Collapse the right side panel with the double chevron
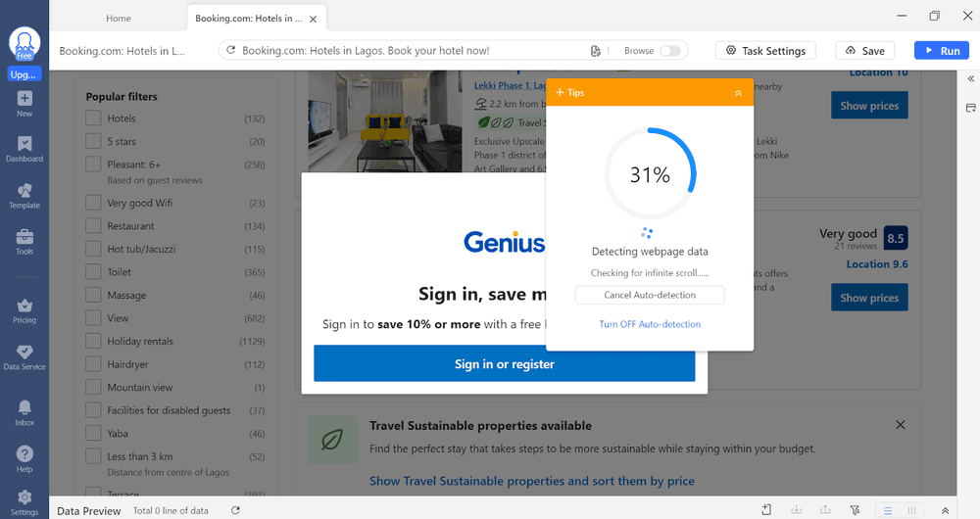 (x=970, y=78)
